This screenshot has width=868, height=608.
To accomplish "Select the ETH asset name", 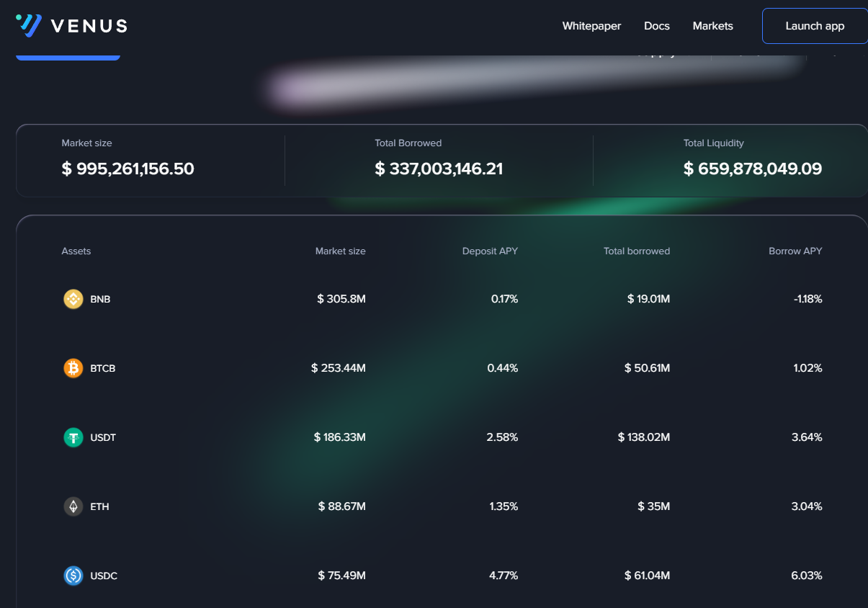I will click(x=99, y=506).
